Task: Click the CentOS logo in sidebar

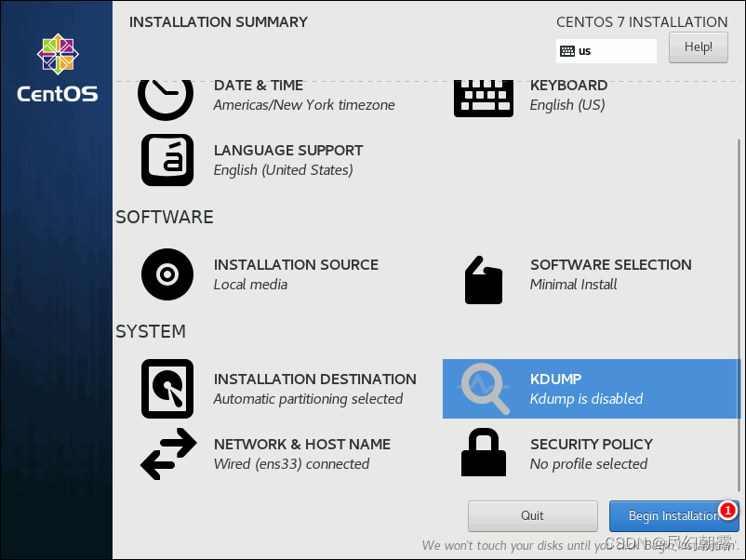Action: [58, 68]
